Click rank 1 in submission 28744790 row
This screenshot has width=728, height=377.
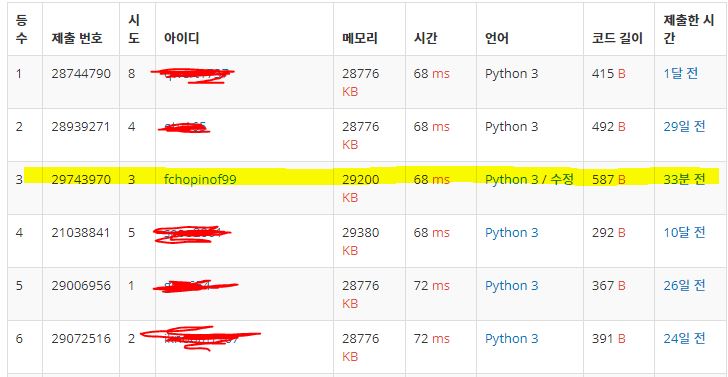19,73
